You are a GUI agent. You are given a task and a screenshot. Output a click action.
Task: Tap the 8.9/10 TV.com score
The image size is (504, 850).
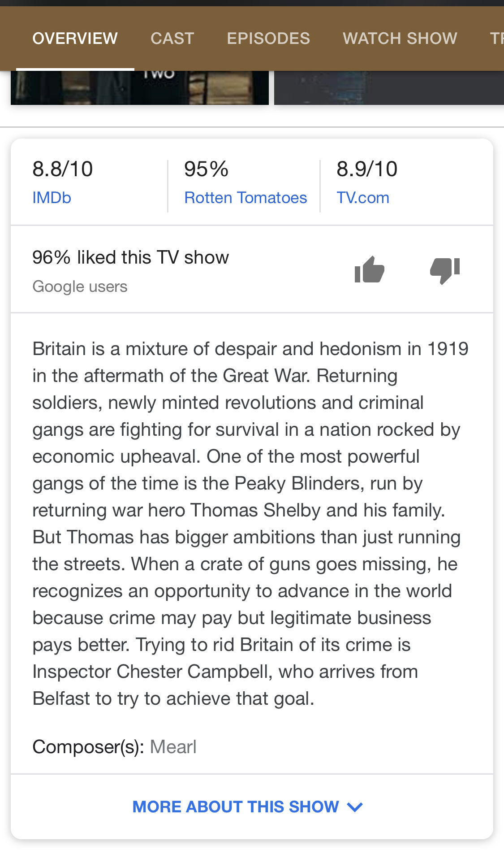coord(367,169)
